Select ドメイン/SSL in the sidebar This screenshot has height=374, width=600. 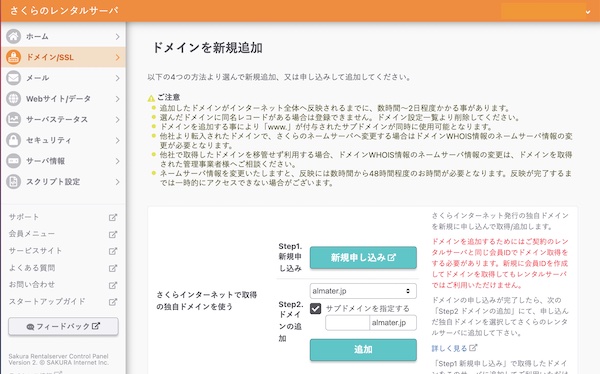click(x=63, y=57)
